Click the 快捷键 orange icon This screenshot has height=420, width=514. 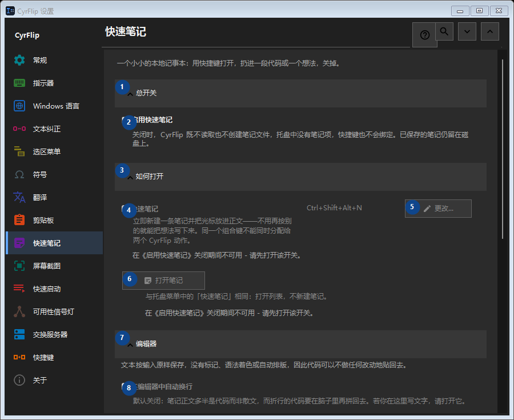click(19, 357)
